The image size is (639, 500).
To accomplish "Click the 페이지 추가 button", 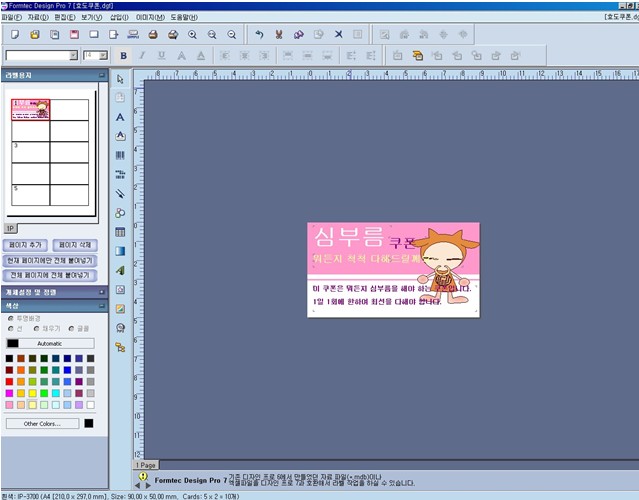I will point(25,245).
